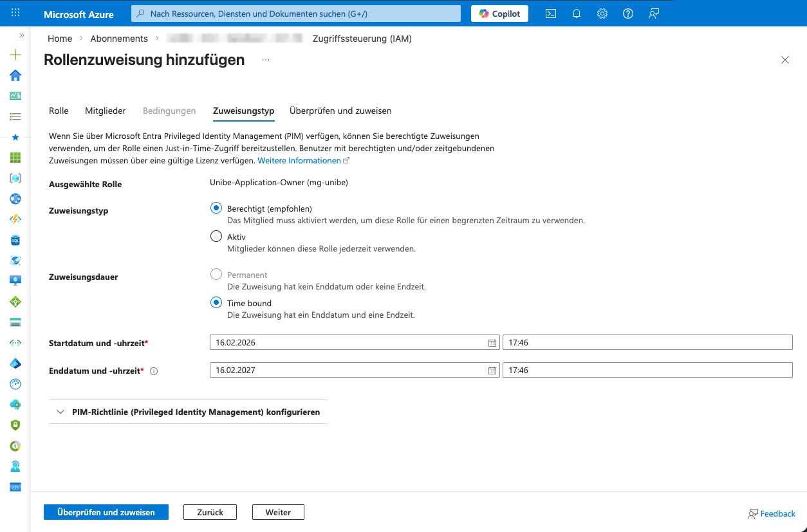Screen dimensions: 807x532
Task: Open the end date calendar picker
Action: point(492,371)
